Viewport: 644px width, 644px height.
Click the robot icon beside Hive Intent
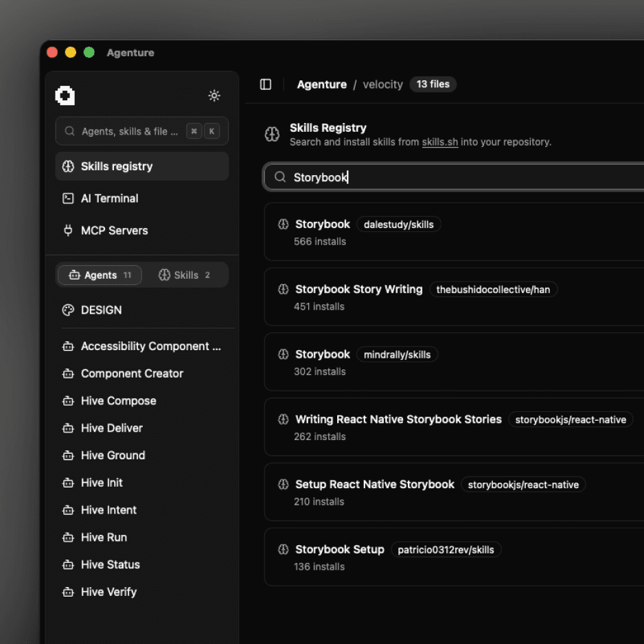tap(68, 509)
